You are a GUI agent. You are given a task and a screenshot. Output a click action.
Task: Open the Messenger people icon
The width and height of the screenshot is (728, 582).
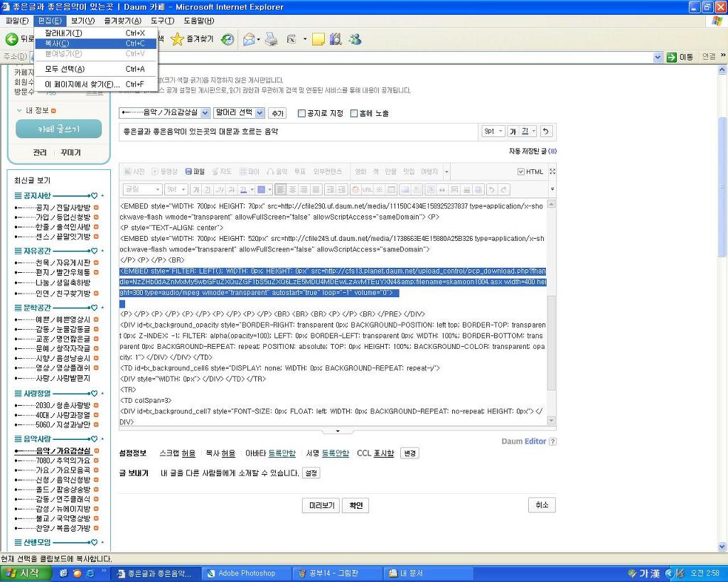pyautogui.click(x=355, y=40)
